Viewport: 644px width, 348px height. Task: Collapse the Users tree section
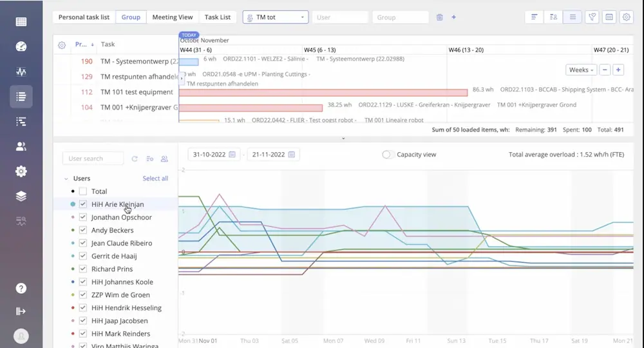(66, 179)
